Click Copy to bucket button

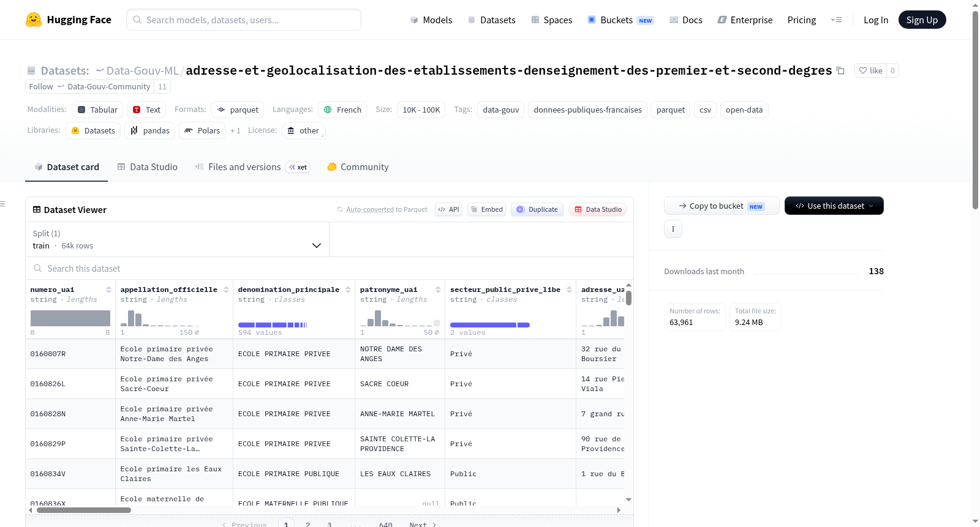(722, 206)
